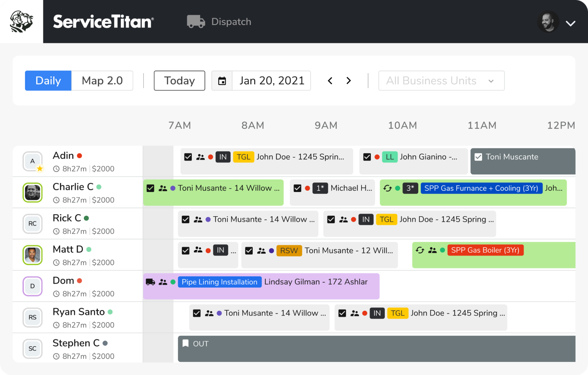This screenshot has width=588, height=375.
Task: Toggle checkbox on Matt D's RSW job
Action: (x=249, y=250)
